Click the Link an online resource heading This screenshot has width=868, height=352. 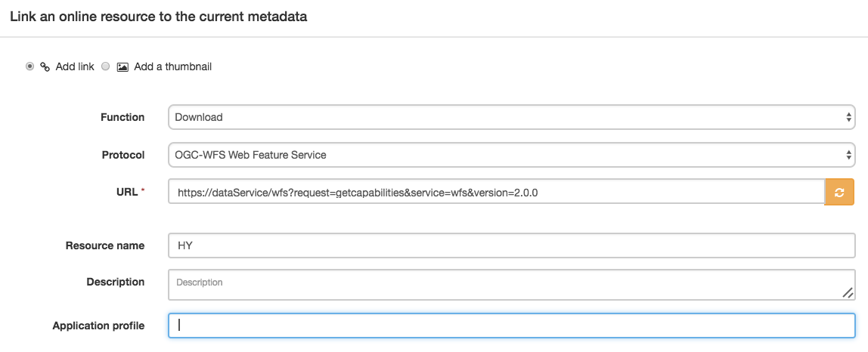pyautogui.click(x=159, y=17)
